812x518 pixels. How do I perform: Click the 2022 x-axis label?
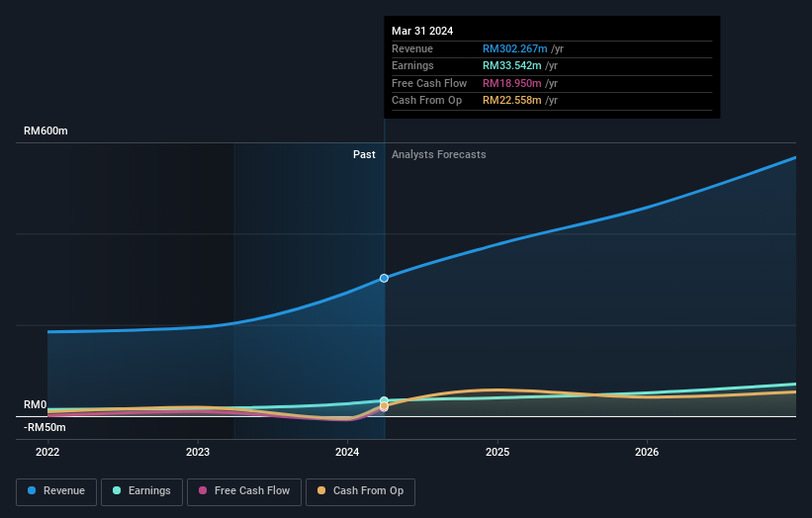[47, 452]
